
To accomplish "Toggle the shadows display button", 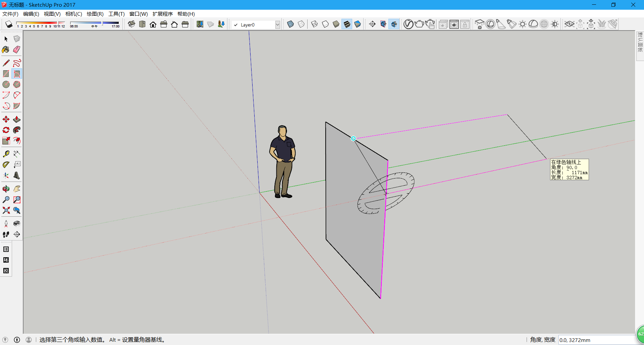I will (x=9, y=24).
